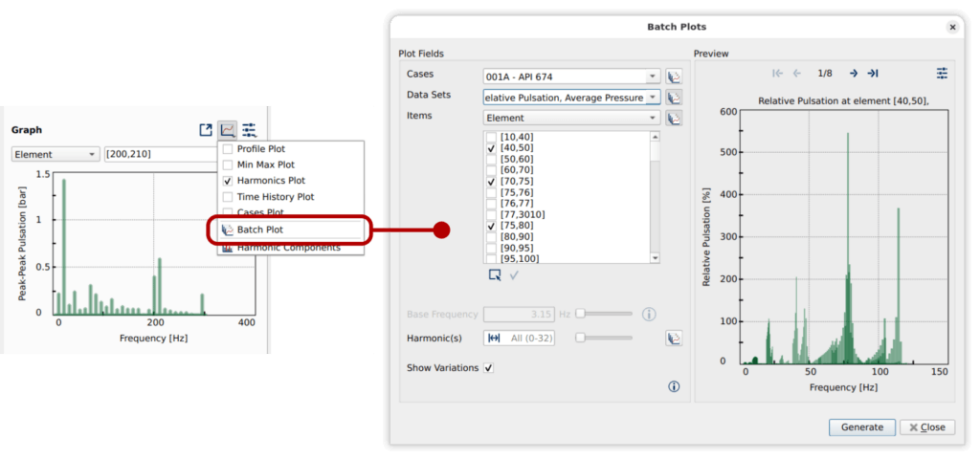Click the batch icon beside Cases dropdown
The width and height of the screenshot is (980, 460).
pyautogui.click(x=674, y=77)
